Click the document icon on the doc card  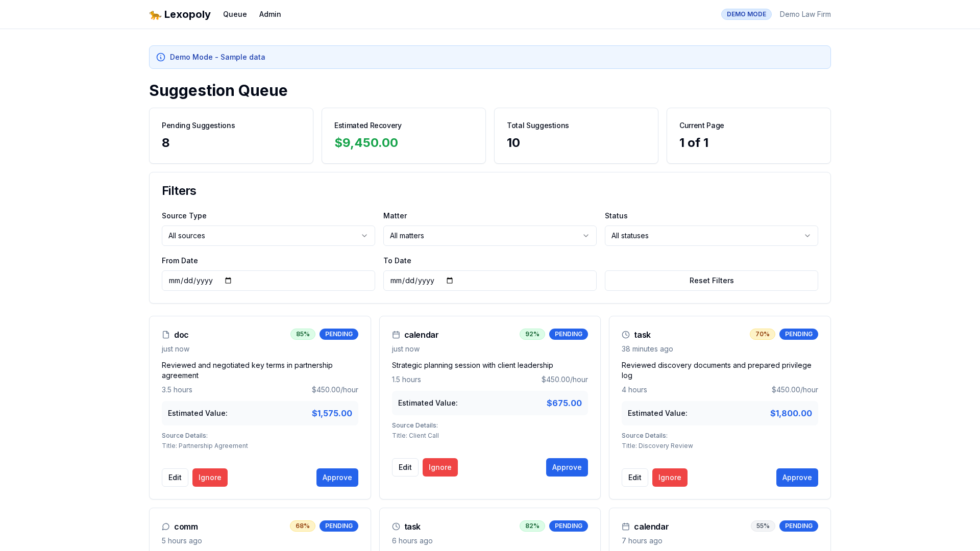(x=166, y=335)
